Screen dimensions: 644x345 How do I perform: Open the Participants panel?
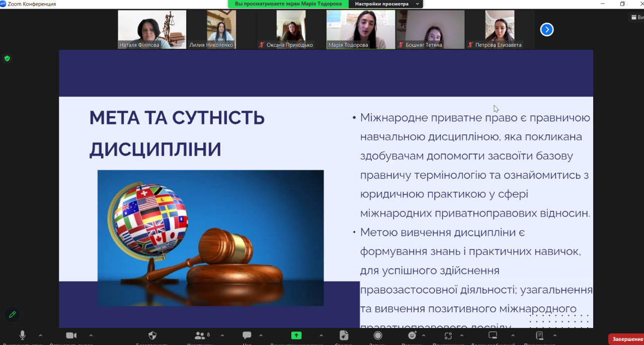200,335
